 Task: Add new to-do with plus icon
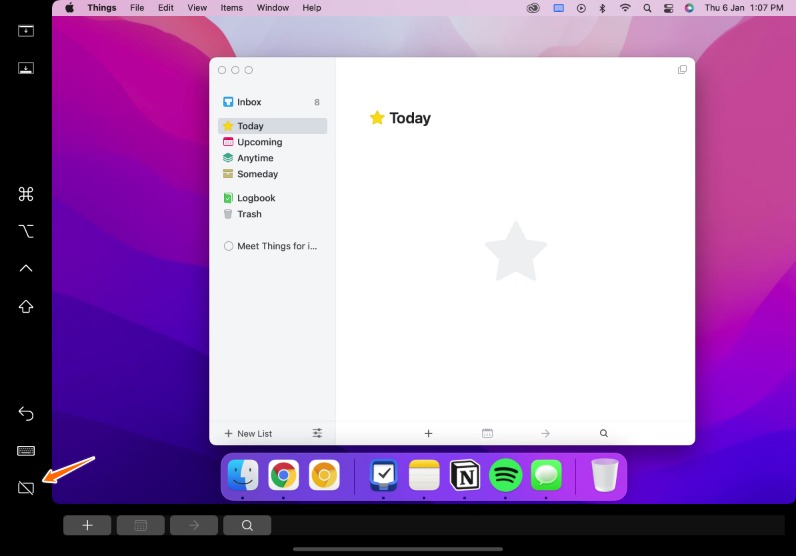tap(428, 433)
